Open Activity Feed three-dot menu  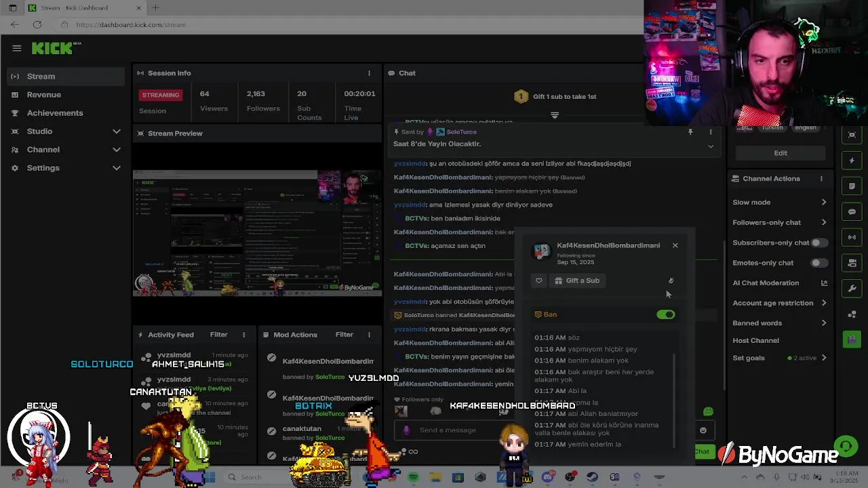(x=244, y=335)
